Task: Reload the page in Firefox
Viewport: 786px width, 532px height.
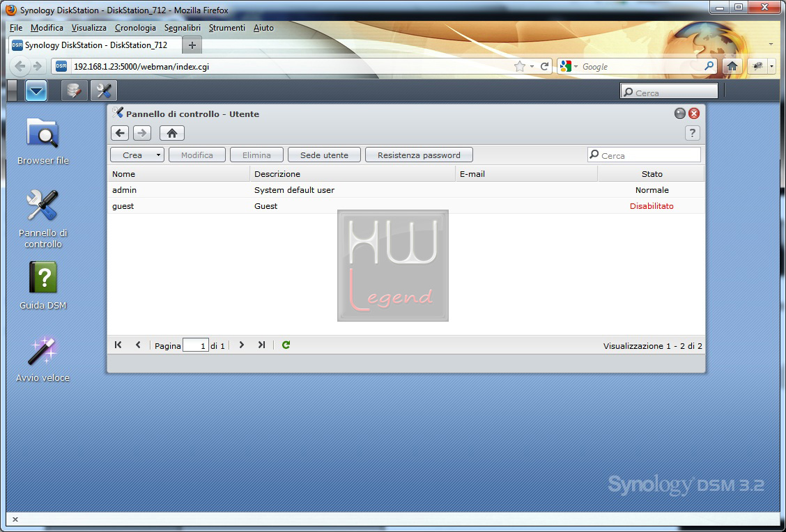Action: coord(544,67)
